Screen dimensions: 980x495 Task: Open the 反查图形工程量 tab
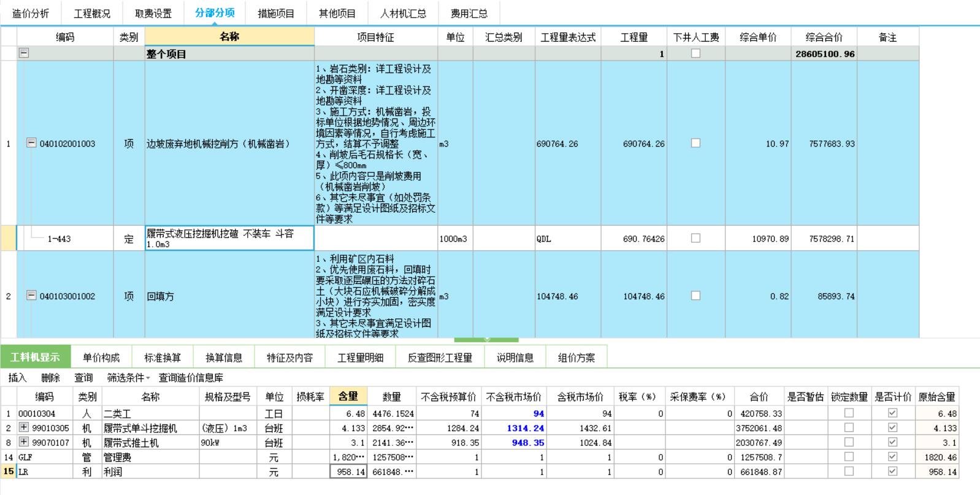point(440,358)
